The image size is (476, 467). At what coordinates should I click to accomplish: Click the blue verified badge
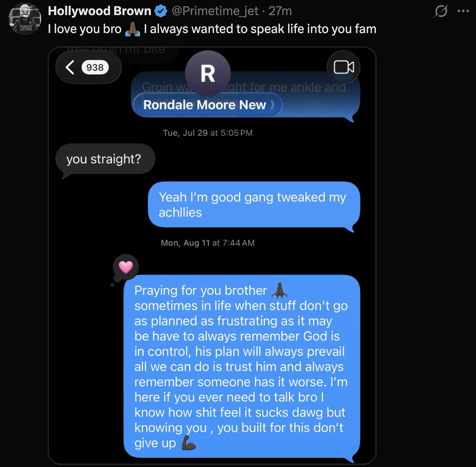[161, 11]
